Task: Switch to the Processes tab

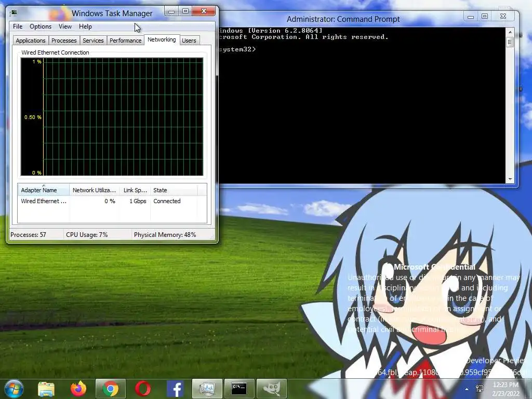Action: coord(64,41)
